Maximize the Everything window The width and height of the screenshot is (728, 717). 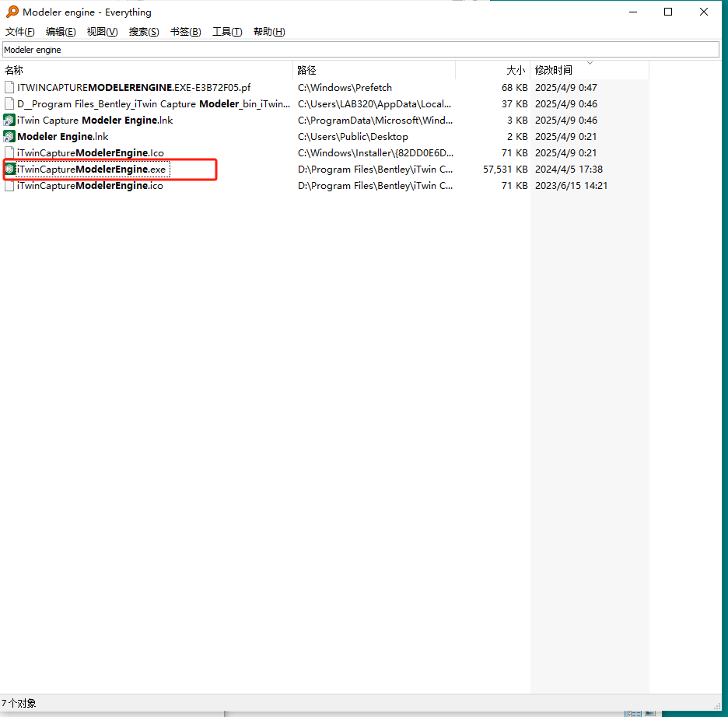(668, 12)
